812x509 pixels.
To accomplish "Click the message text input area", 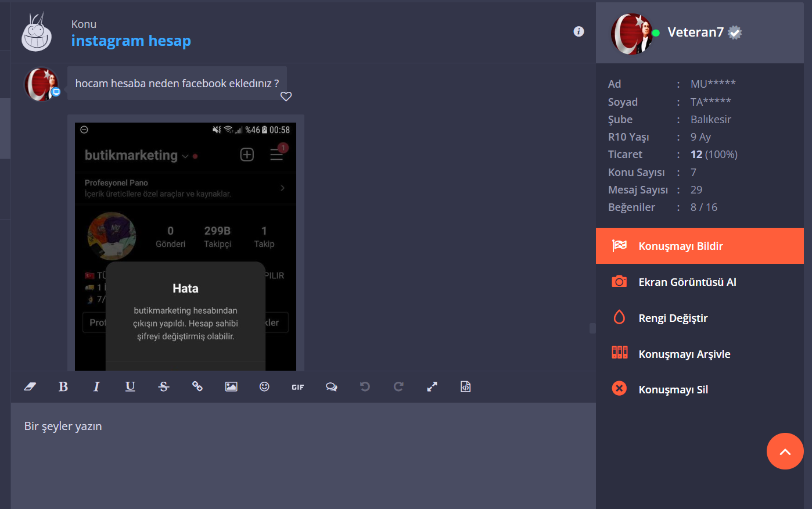I will [x=303, y=456].
